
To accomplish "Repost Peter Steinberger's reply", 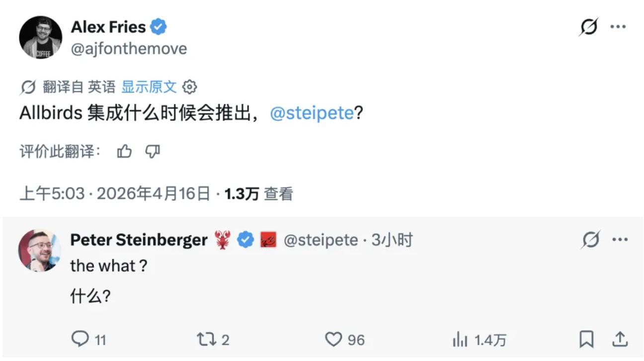I will click(x=205, y=340).
